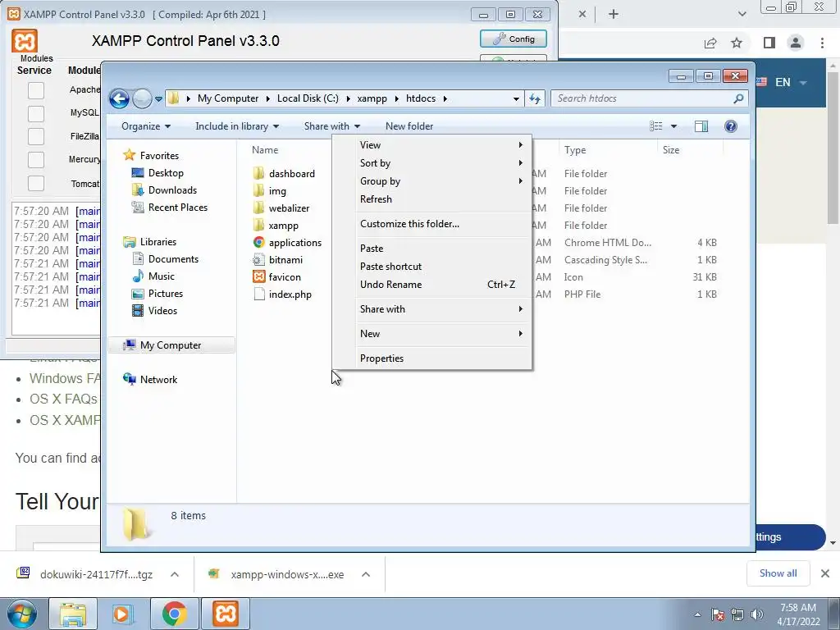Click the Action Center flag tray icon
840x630 pixels.
point(718,614)
